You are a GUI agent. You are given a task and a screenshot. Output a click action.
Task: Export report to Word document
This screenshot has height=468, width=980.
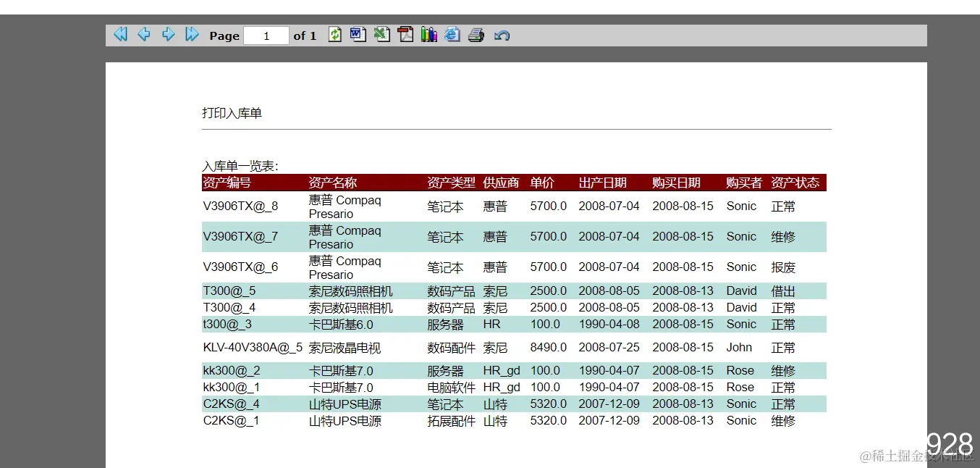click(x=358, y=34)
